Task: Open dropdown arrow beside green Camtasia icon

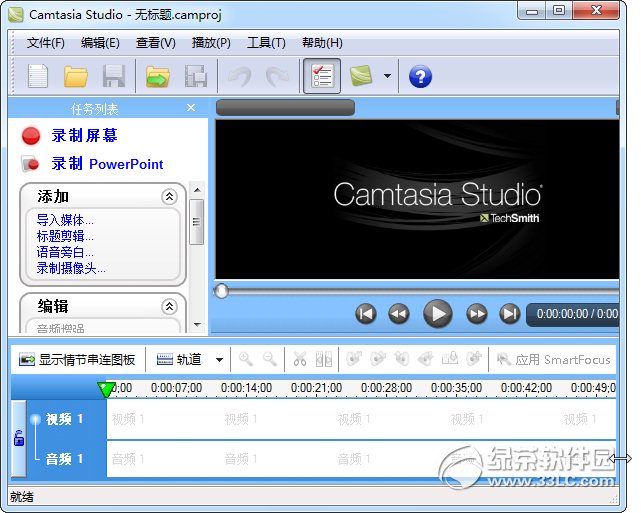Action: point(387,76)
